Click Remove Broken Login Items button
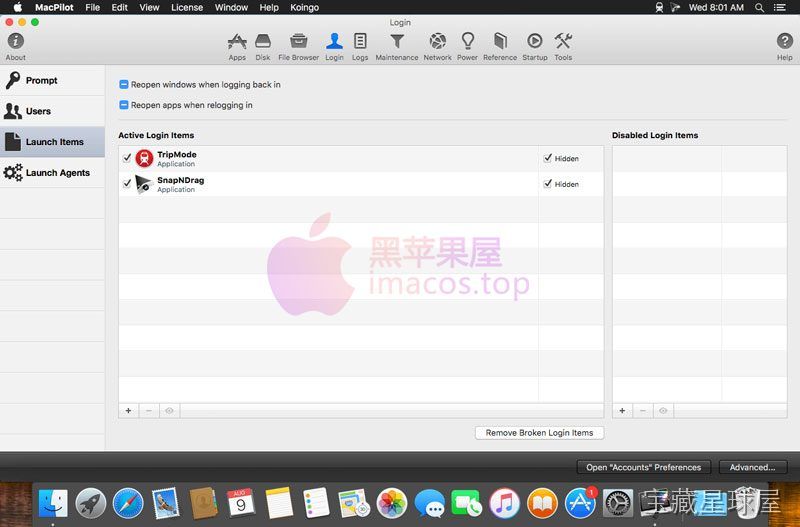This screenshot has width=800, height=527. point(539,433)
